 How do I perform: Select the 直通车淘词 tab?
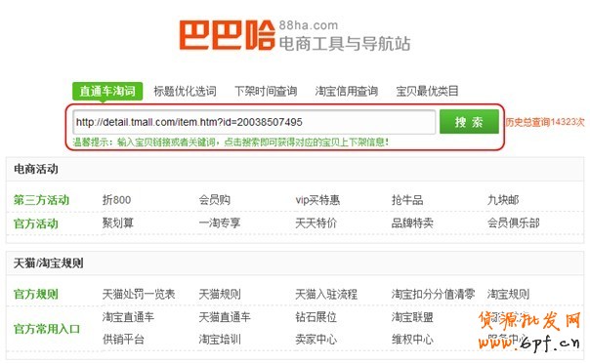click(x=107, y=91)
